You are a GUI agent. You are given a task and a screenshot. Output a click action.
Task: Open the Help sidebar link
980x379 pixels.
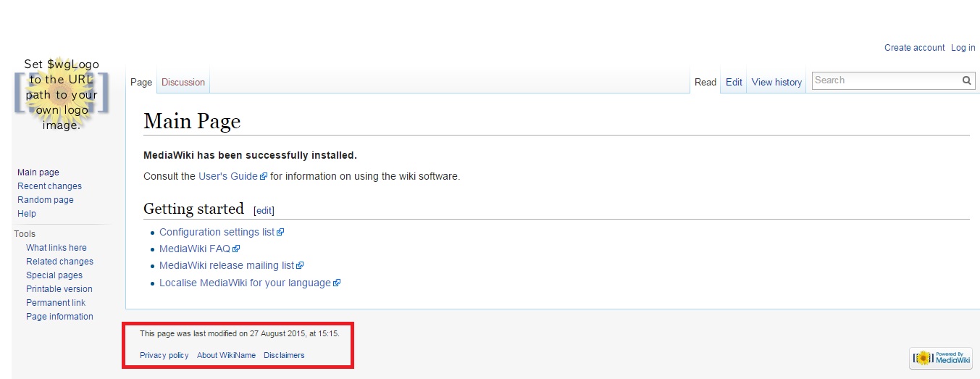pos(27,214)
